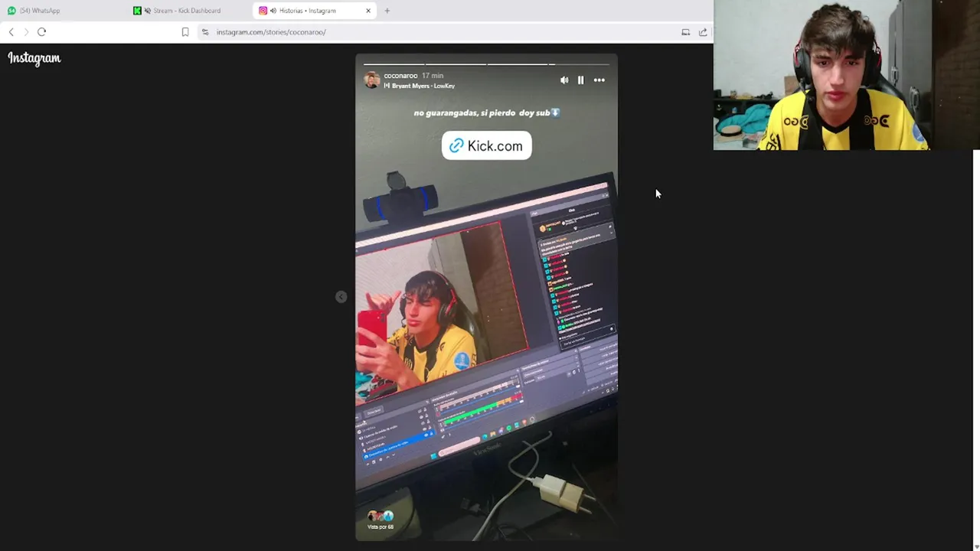Share this page from browser toolbar
980x551 pixels.
(x=703, y=32)
